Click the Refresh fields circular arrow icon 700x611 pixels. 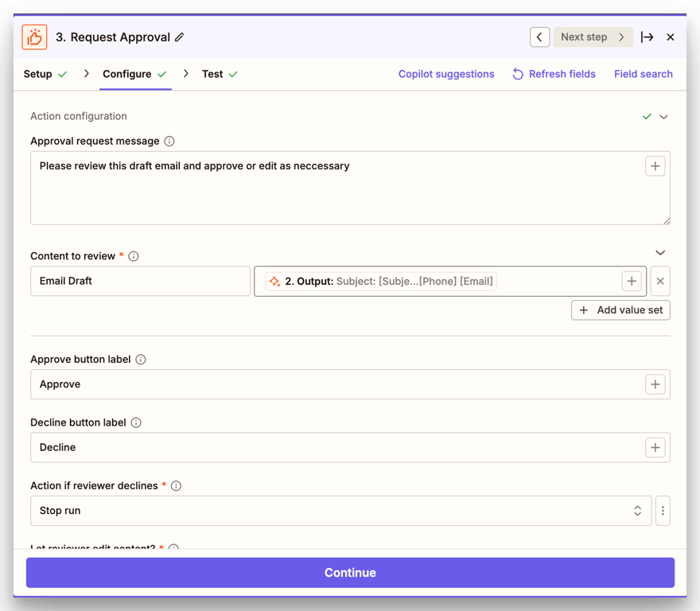518,74
